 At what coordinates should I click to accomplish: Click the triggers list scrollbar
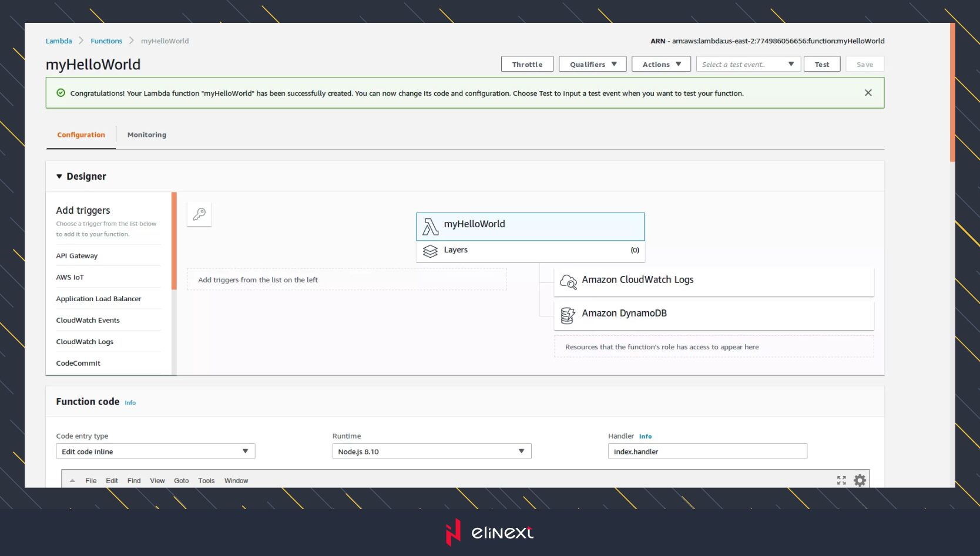pos(174,241)
